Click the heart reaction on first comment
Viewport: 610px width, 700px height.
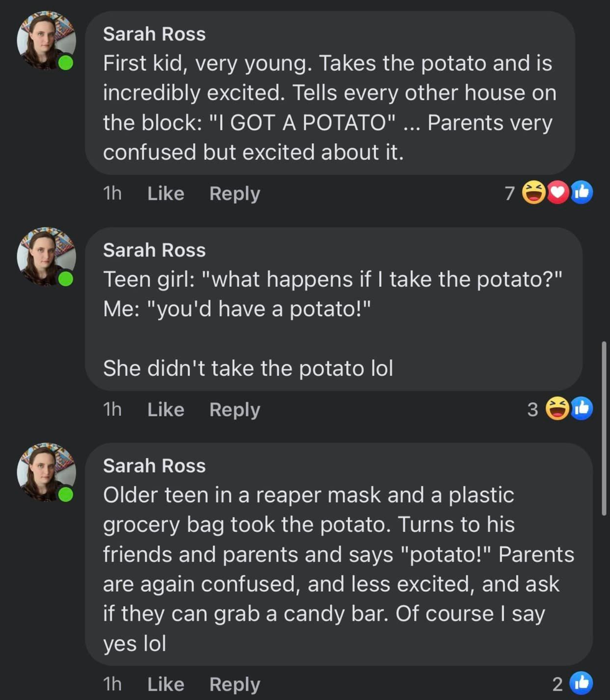coord(558,194)
